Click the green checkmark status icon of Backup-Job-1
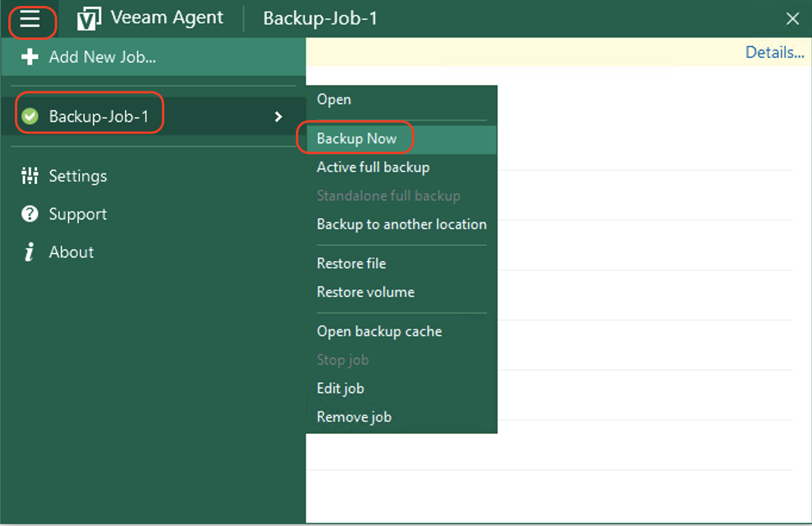 pyautogui.click(x=30, y=117)
